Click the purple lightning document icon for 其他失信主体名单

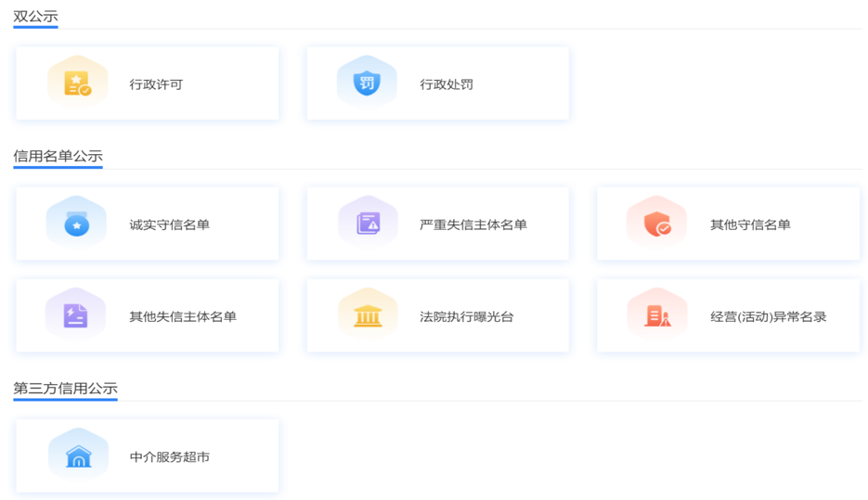[x=76, y=315]
